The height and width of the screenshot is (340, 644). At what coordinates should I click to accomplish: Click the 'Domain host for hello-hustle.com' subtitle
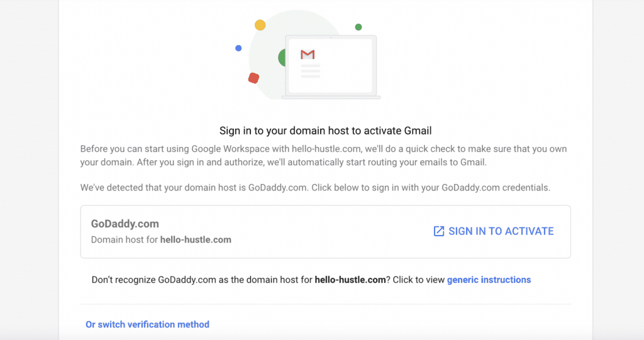click(x=161, y=239)
